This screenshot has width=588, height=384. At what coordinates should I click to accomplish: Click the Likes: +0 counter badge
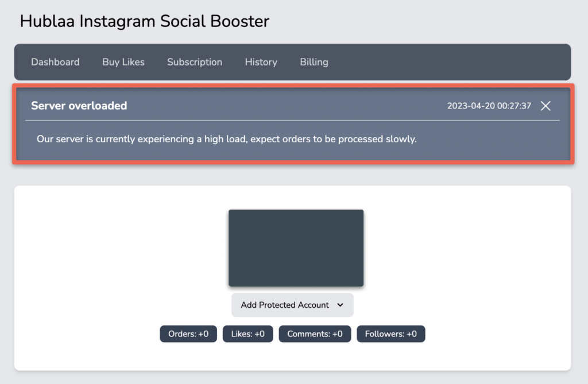[x=247, y=333]
